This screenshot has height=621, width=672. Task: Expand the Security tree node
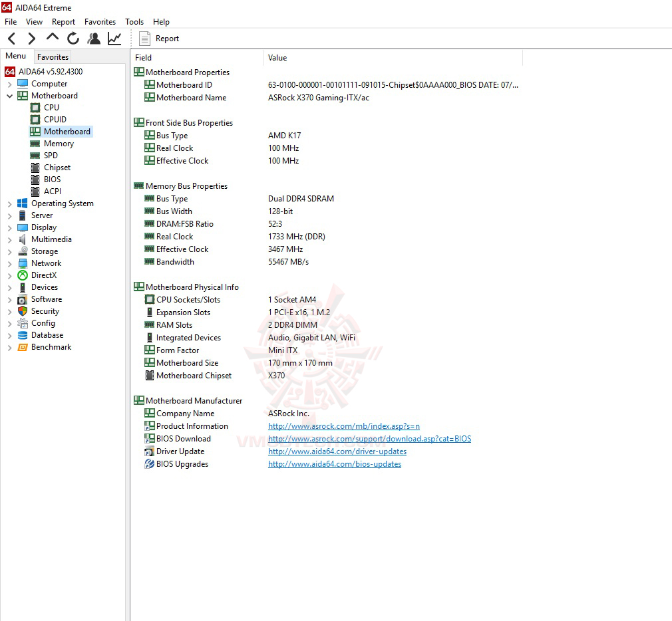click(9, 312)
